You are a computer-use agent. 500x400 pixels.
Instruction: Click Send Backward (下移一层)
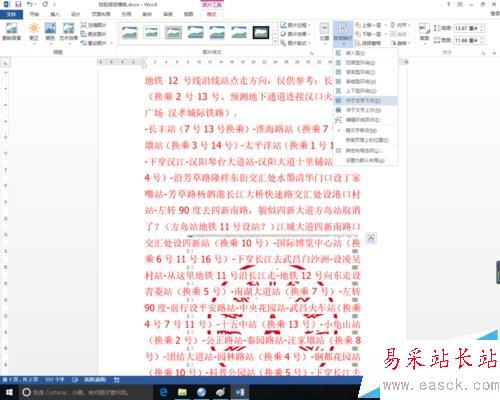coord(369,34)
